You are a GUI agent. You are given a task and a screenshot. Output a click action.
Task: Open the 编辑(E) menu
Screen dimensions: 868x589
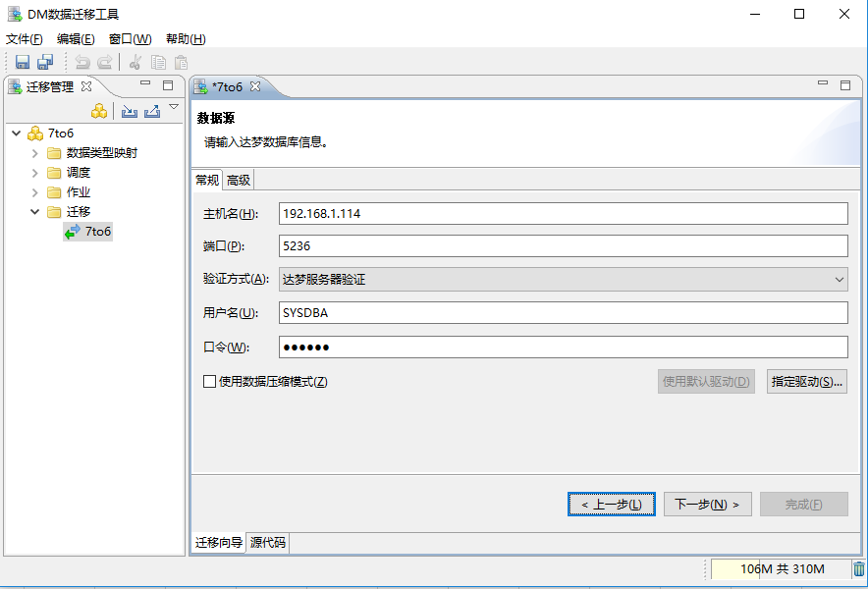click(76, 38)
